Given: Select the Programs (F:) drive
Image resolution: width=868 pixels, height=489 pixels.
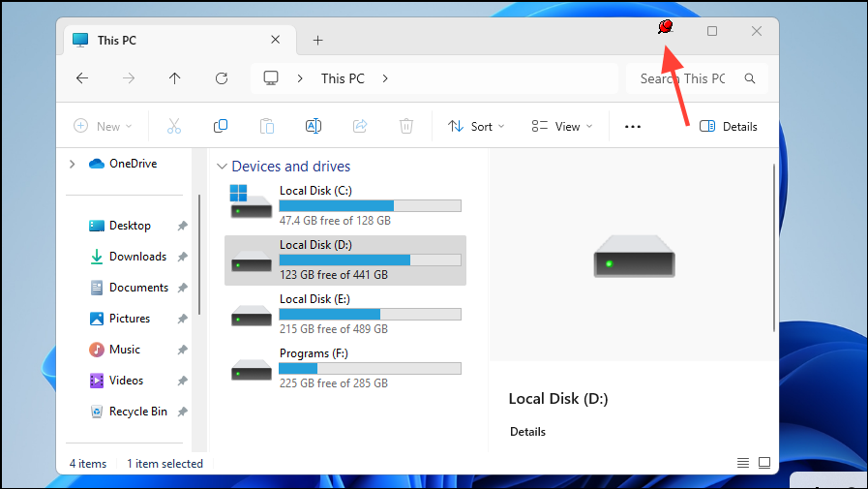Looking at the screenshot, I should [x=345, y=368].
